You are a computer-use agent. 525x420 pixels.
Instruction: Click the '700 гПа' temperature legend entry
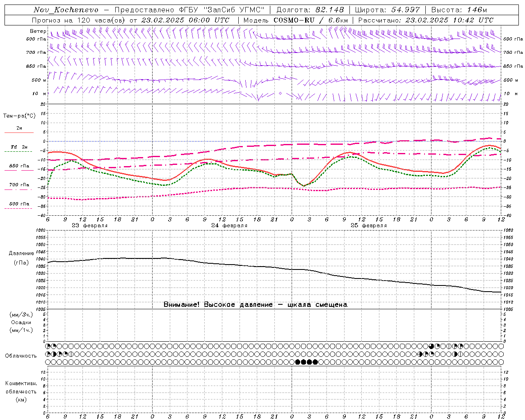[x=19, y=185]
